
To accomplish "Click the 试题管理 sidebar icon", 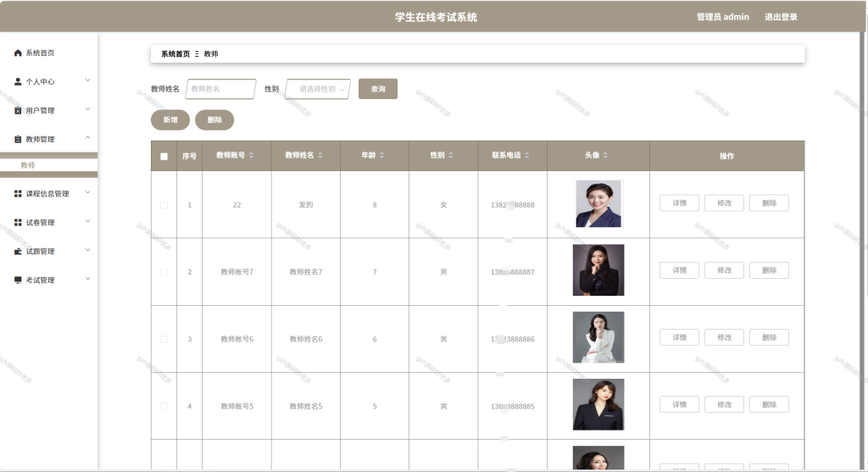I will [18, 251].
